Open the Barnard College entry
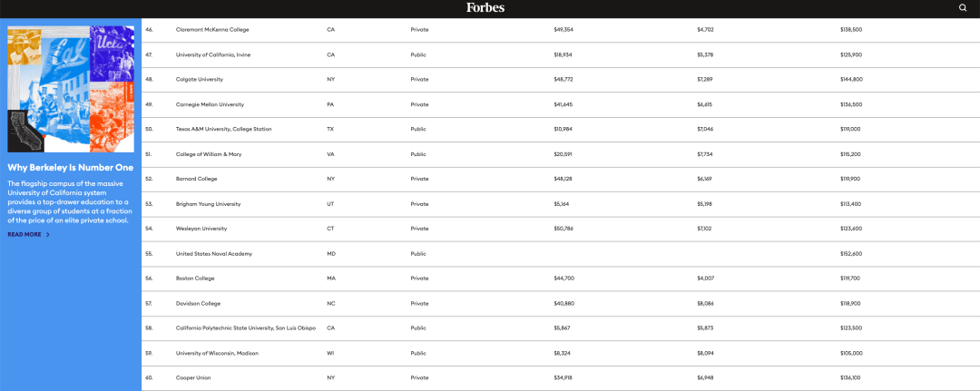980x391 pixels. click(197, 180)
